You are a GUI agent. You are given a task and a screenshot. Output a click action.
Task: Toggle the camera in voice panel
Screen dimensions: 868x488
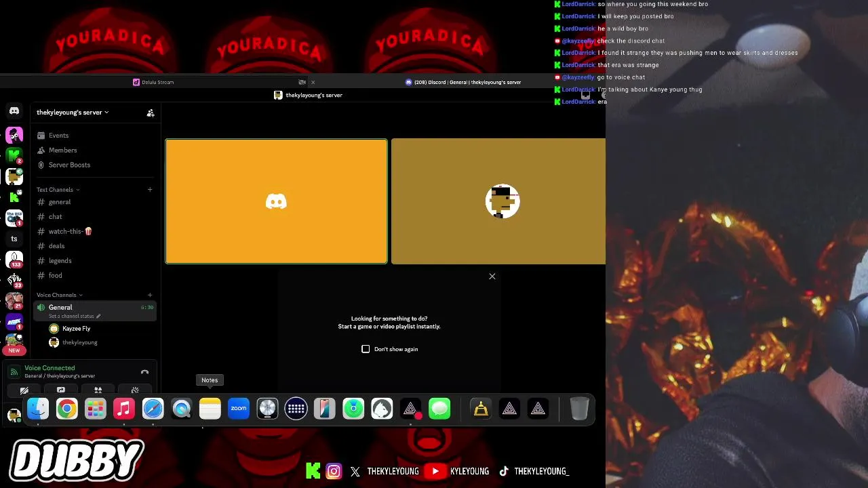click(x=24, y=390)
